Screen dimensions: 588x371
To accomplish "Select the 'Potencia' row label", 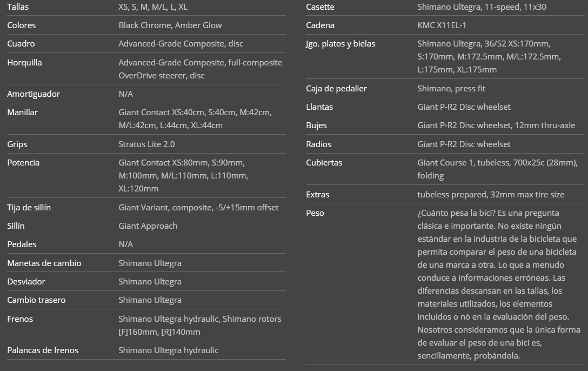I will pyautogui.click(x=23, y=163).
